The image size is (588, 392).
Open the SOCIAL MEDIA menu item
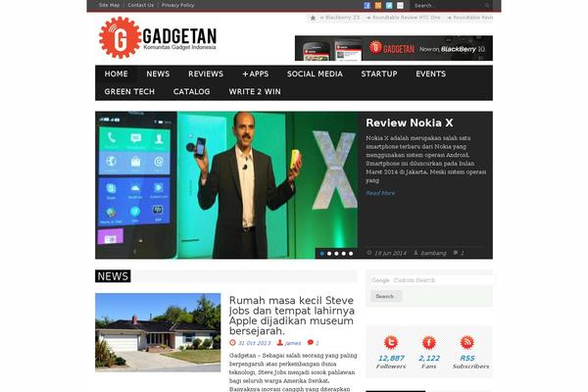315,73
